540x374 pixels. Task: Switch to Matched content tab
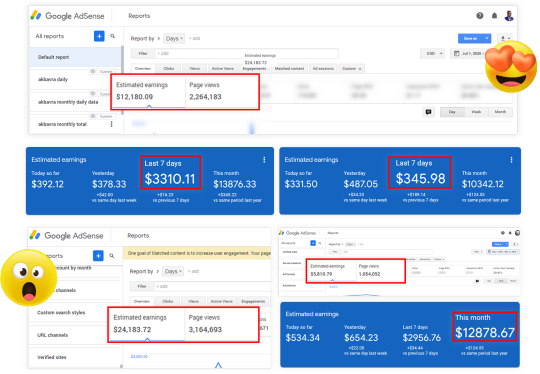click(x=289, y=69)
